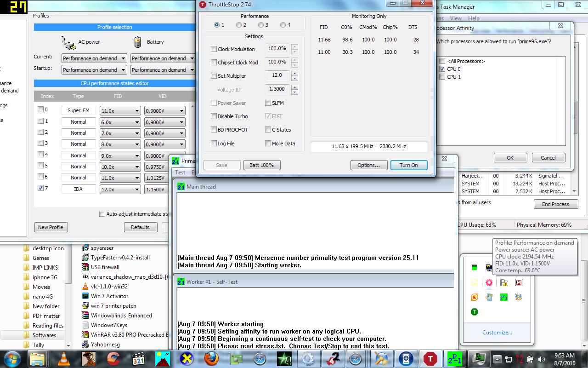Show hidden tray icons arrow on taskbar
This screenshot has height=368, width=588.
coord(497,359)
